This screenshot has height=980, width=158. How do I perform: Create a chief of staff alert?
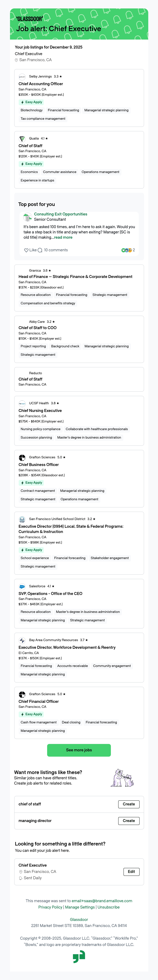point(129,804)
